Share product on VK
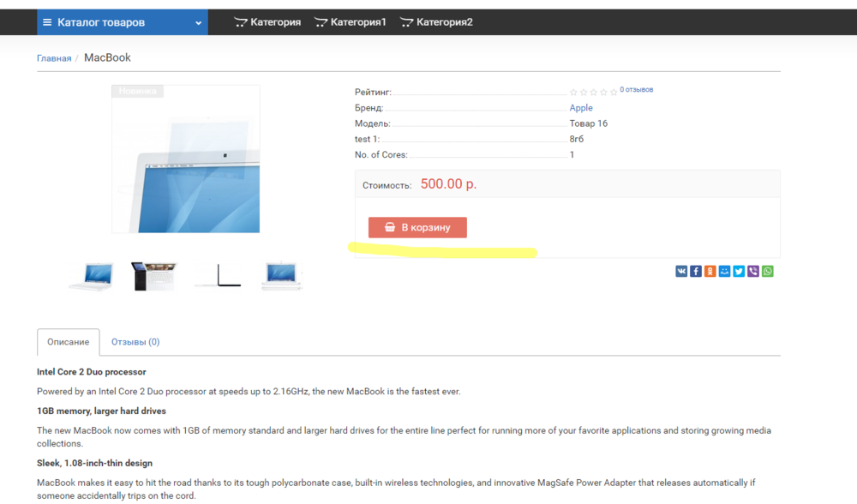This screenshot has width=857, height=504. 681,272
